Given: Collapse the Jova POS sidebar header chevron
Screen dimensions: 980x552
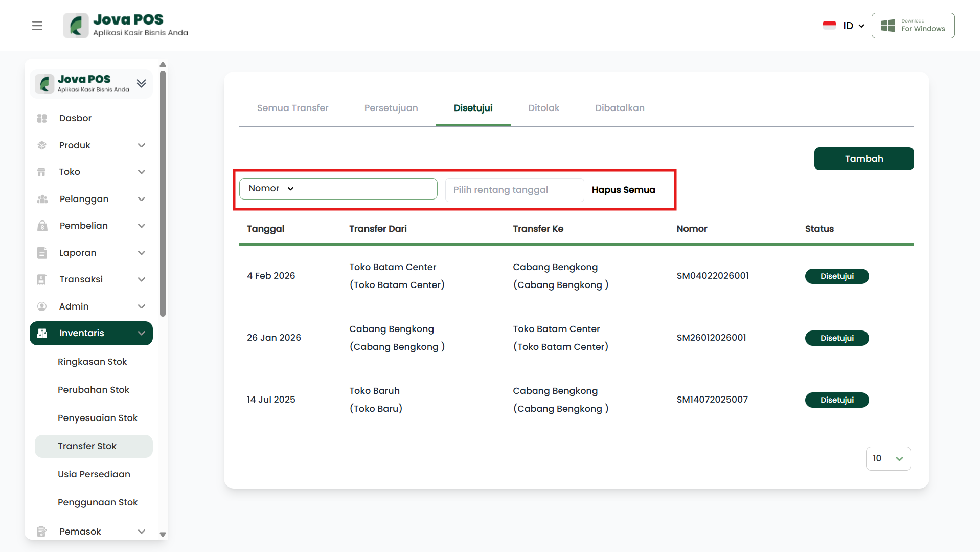Looking at the screenshot, I should click(142, 83).
